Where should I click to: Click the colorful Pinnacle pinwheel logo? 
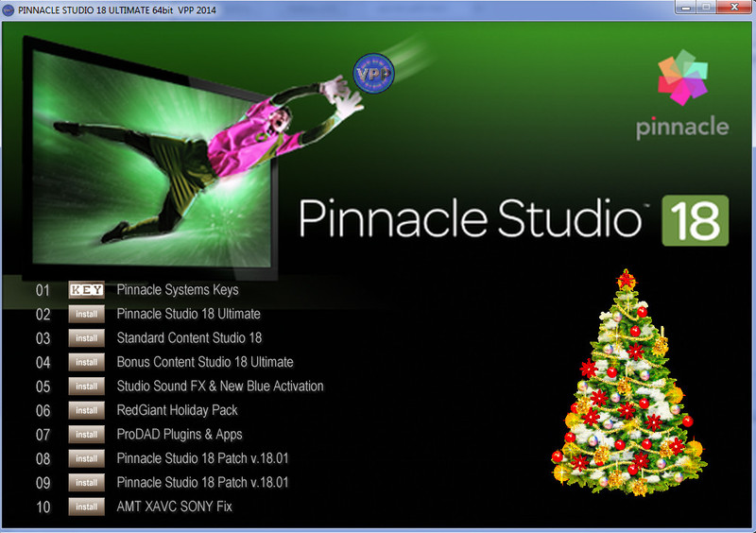pos(682,77)
